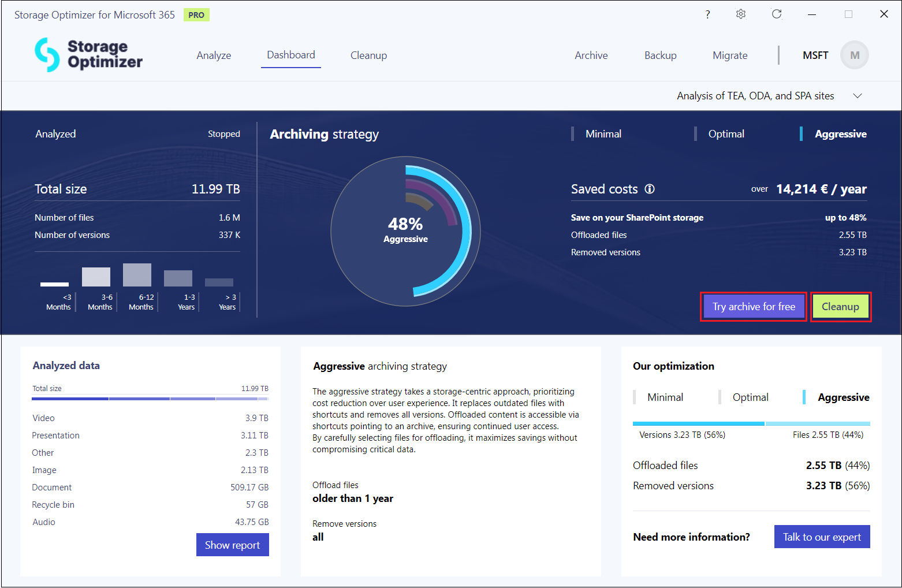This screenshot has height=588, width=902.
Task: Click the Saved costs info icon
Action: [650, 189]
